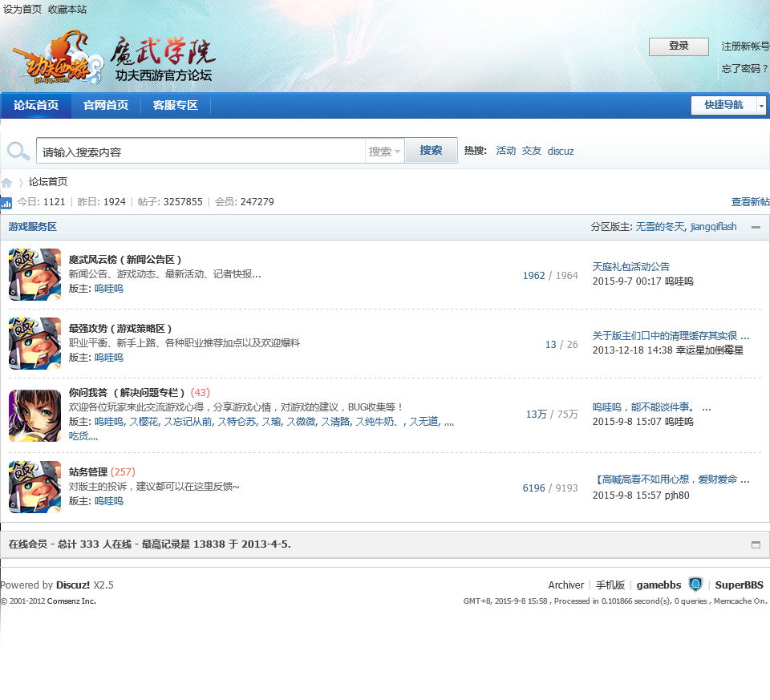Screen dimensions: 770x700
Task: Click moderator 呜哇呜 under 魔武风云榜
Action: pos(109,289)
